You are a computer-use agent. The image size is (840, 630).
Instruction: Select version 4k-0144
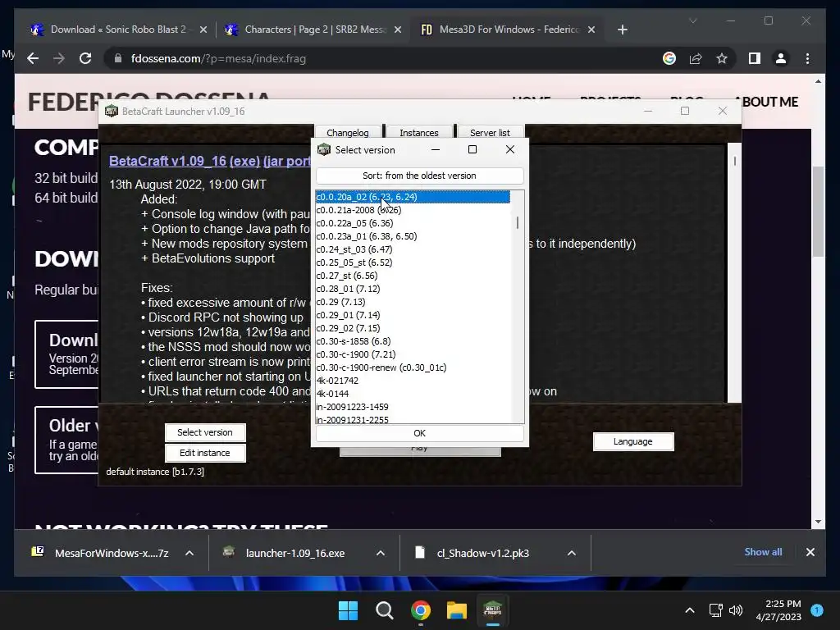413,394
